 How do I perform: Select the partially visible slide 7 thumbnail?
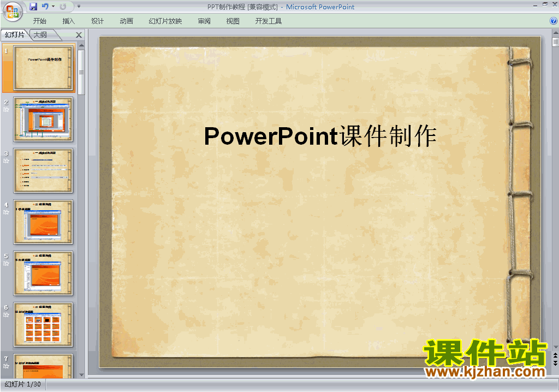[43, 366]
